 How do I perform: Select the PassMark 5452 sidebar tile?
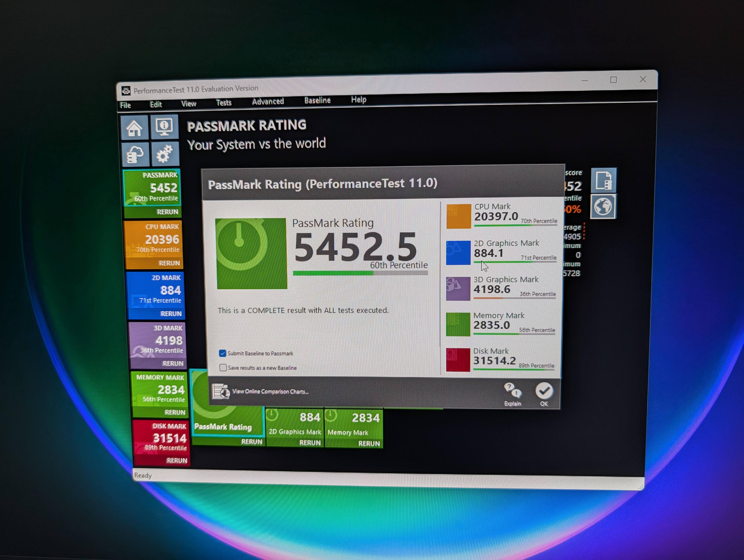(x=152, y=188)
